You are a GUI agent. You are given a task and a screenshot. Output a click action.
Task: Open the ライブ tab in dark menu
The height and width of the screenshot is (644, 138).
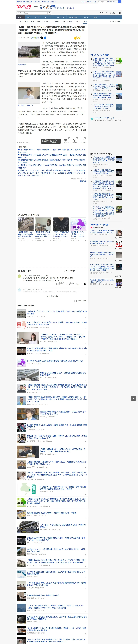(x=37, y=17)
